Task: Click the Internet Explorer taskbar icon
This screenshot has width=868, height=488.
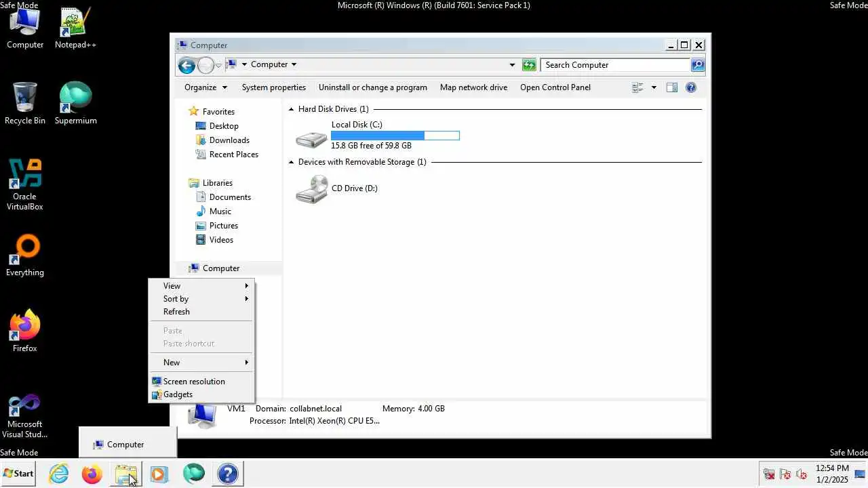Action: pyautogui.click(x=59, y=474)
